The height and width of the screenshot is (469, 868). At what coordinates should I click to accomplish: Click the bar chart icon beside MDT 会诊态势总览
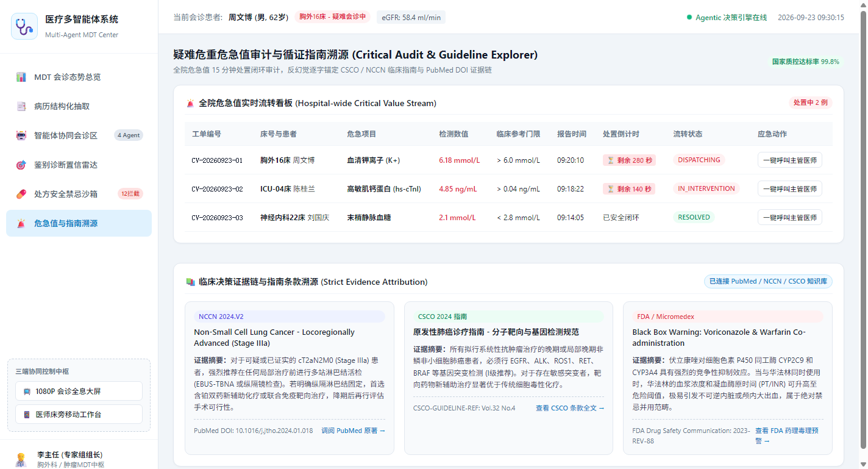tap(21, 77)
